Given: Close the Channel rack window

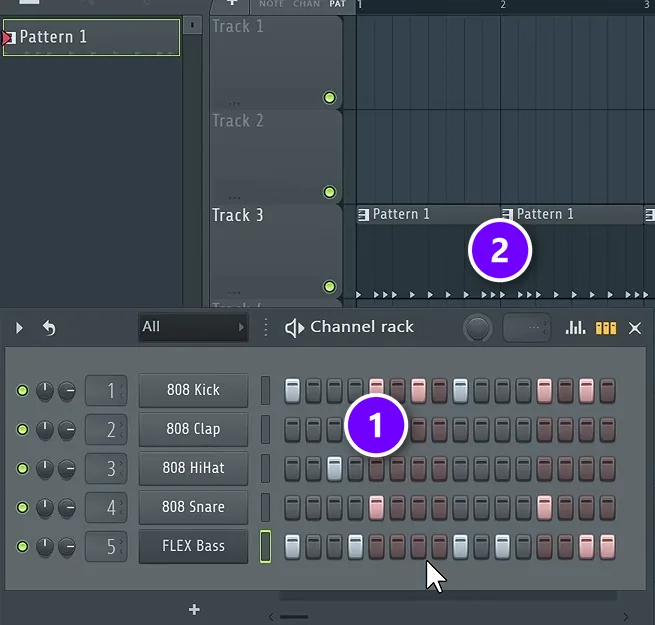Looking at the screenshot, I should tap(635, 328).
